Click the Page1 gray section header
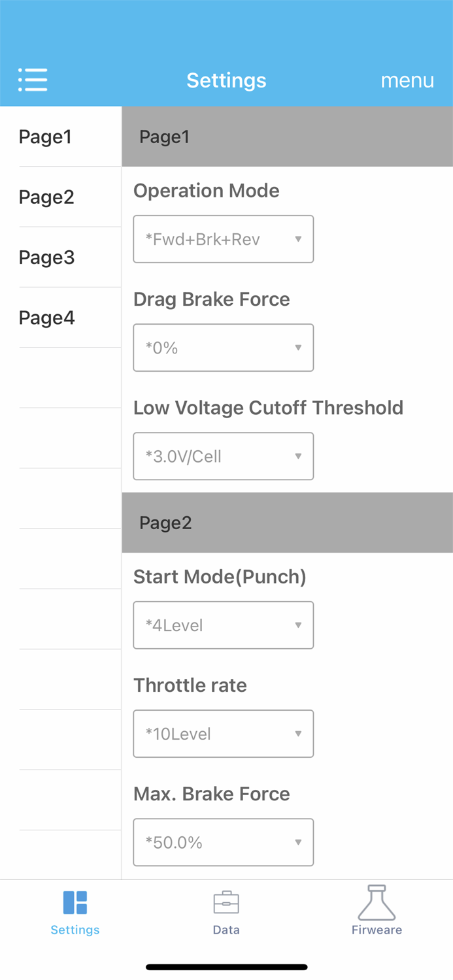This screenshot has height=980, width=453. pos(287,137)
